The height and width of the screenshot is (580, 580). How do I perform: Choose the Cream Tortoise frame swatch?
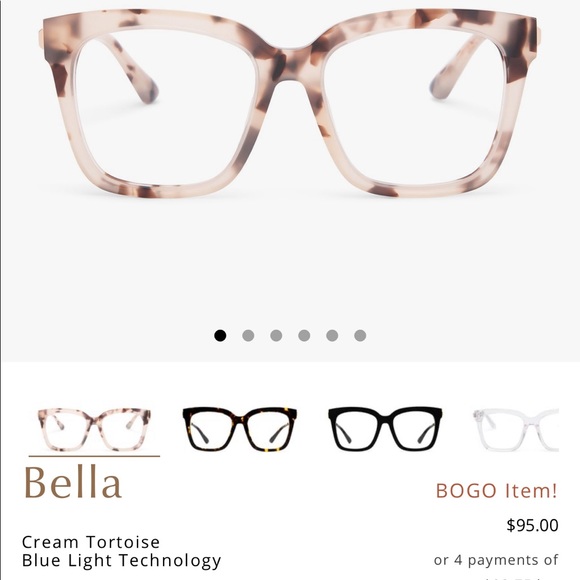tap(94, 429)
